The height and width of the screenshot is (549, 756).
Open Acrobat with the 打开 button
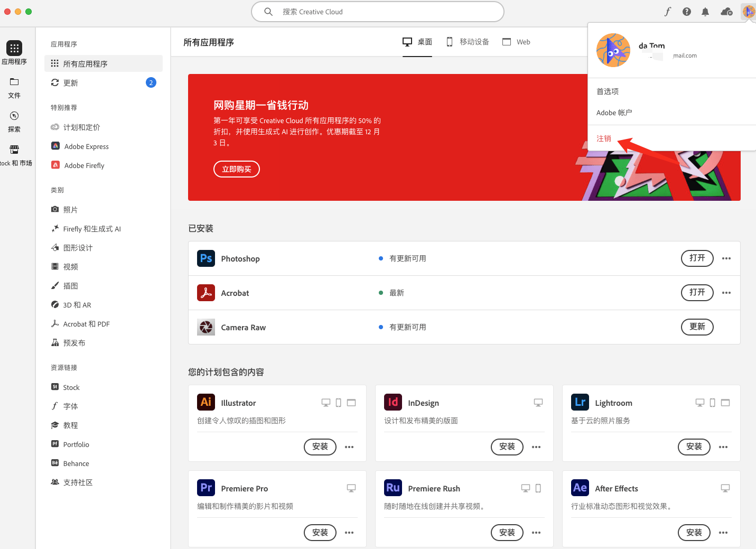(697, 292)
